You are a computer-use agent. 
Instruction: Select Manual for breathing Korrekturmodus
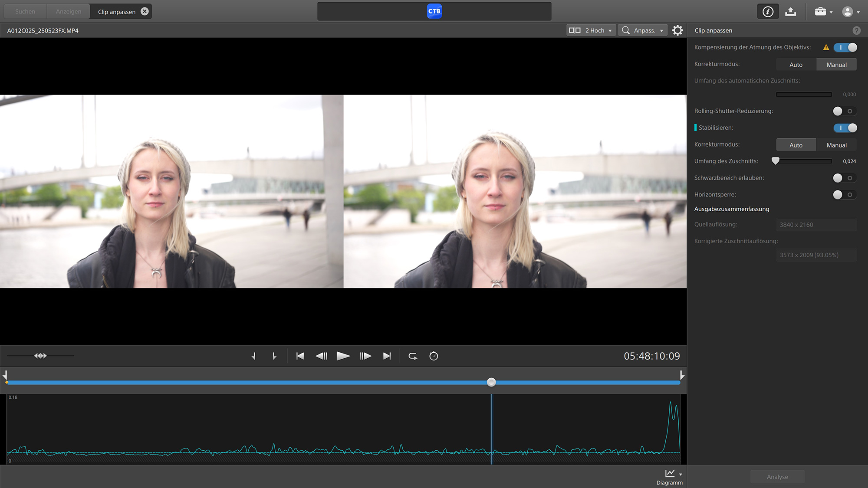click(x=836, y=65)
